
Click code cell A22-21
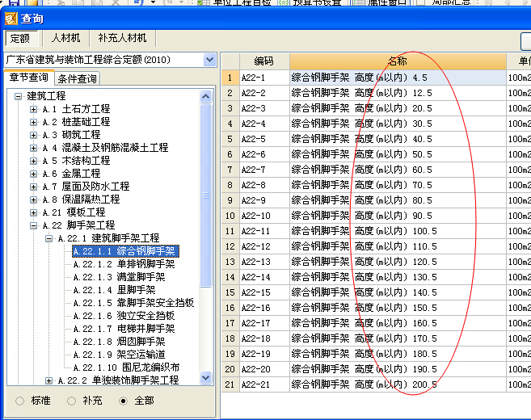(264, 384)
